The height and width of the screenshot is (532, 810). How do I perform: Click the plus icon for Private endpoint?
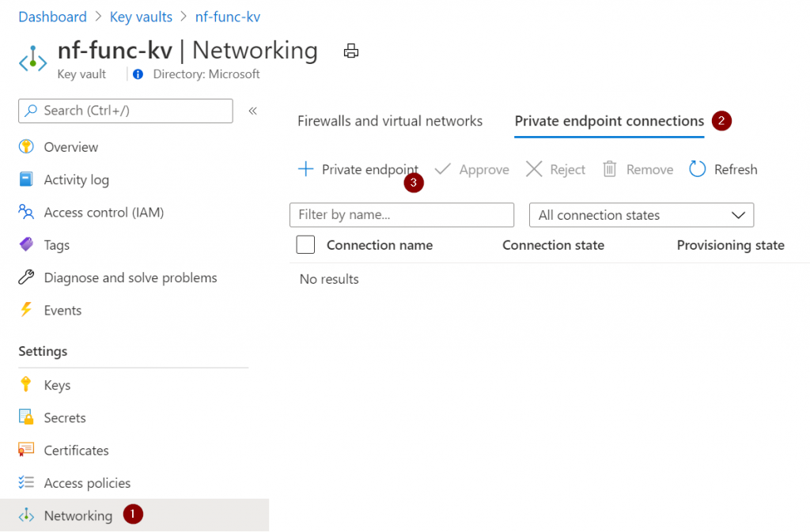pos(306,168)
